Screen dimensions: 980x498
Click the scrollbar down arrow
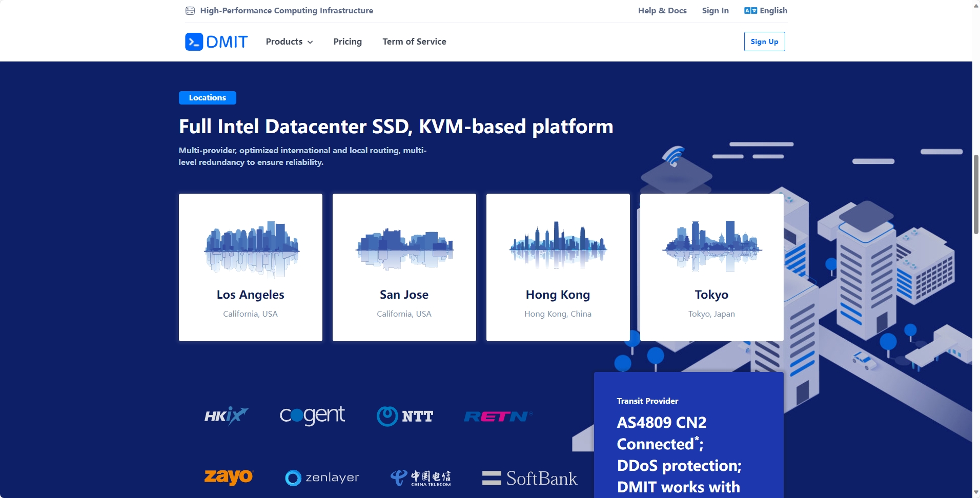pos(976,493)
